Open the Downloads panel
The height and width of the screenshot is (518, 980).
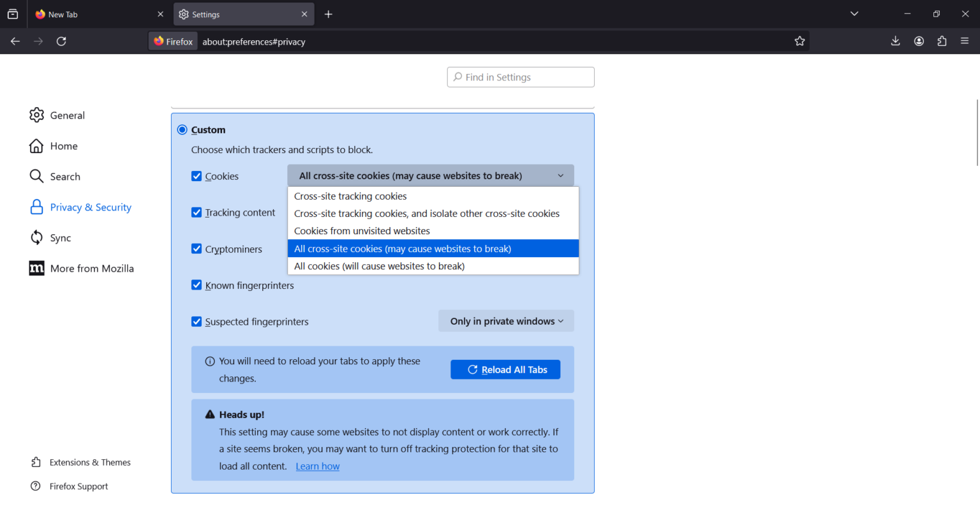(x=895, y=40)
